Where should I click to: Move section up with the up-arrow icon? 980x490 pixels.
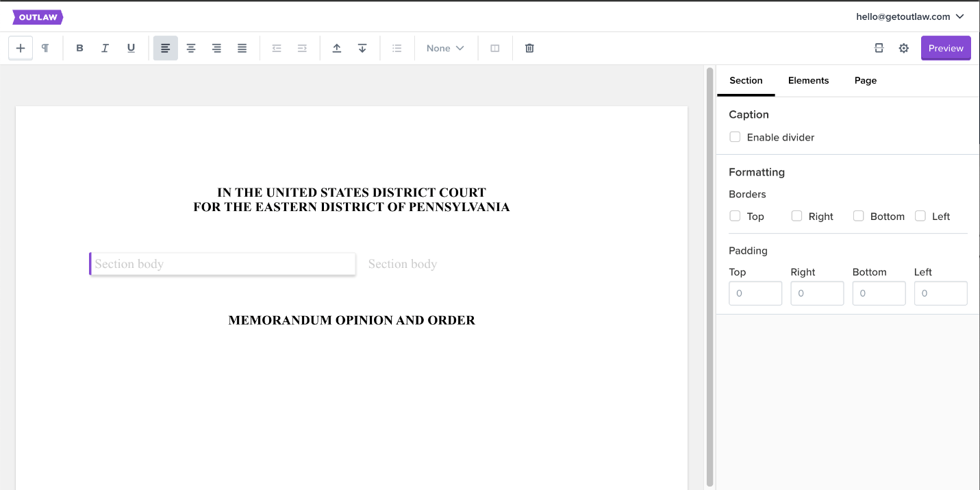coord(336,48)
